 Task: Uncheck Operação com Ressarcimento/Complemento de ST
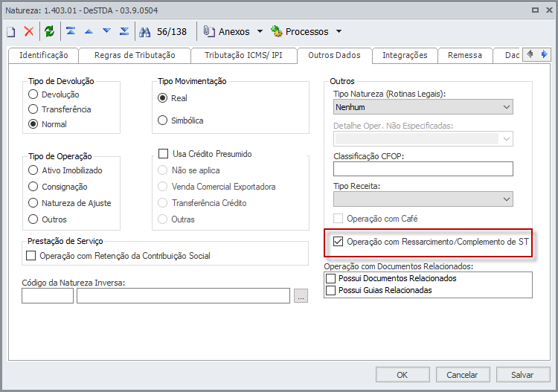(x=338, y=242)
